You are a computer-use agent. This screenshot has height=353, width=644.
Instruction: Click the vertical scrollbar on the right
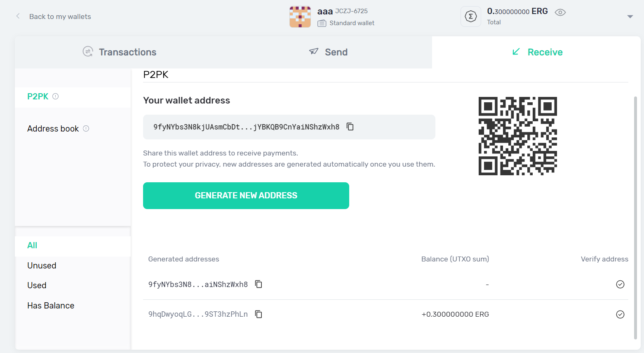[x=635, y=218]
